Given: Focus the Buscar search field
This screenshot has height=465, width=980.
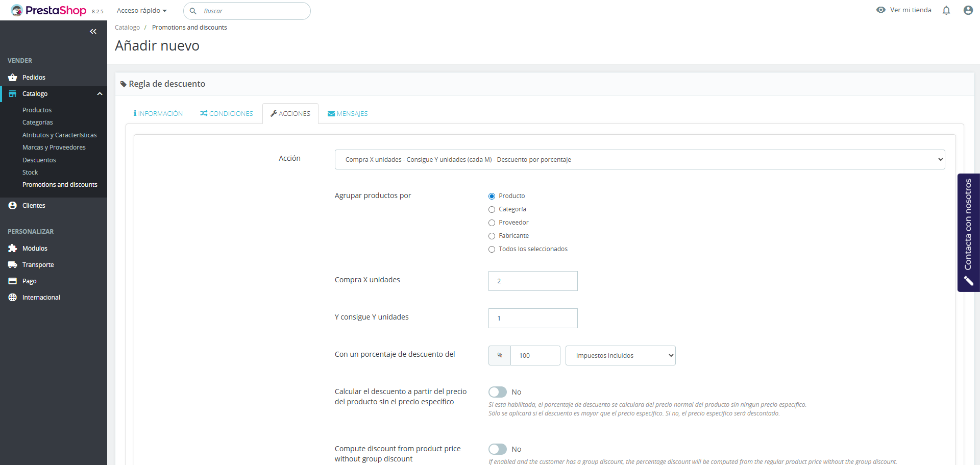Looking at the screenshot, I should pyautogui.click(x=247, y=11).
